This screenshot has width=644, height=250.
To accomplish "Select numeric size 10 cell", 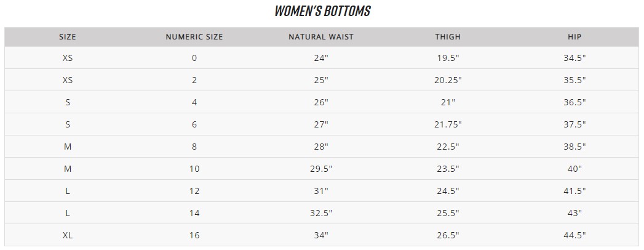I will [194, 169].
